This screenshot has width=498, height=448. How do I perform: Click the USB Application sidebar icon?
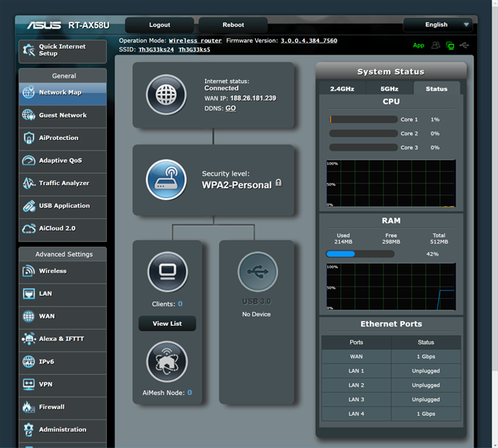tap(28, 206)
